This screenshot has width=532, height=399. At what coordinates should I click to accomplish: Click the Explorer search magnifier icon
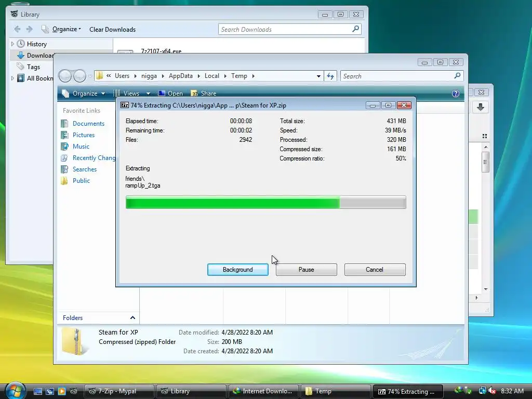coord(457,76)
